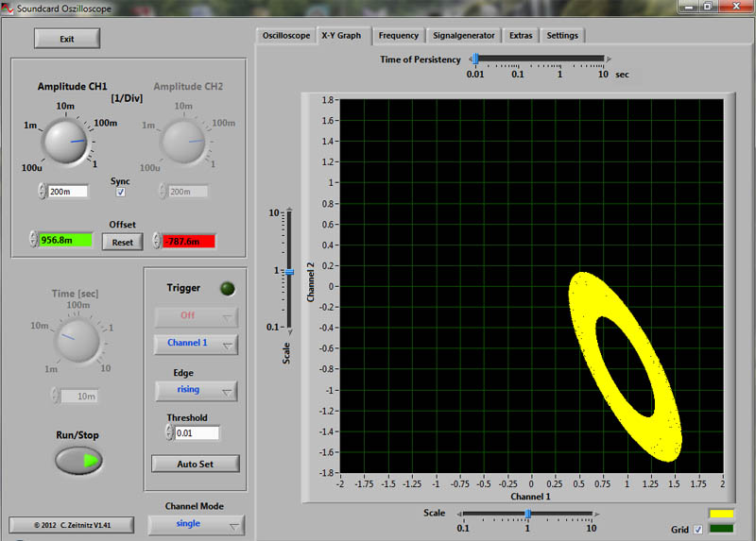The width and height of the screenshot is (756, 541).
Task: Click the offset Reset button
Action: tap(123, 242)
